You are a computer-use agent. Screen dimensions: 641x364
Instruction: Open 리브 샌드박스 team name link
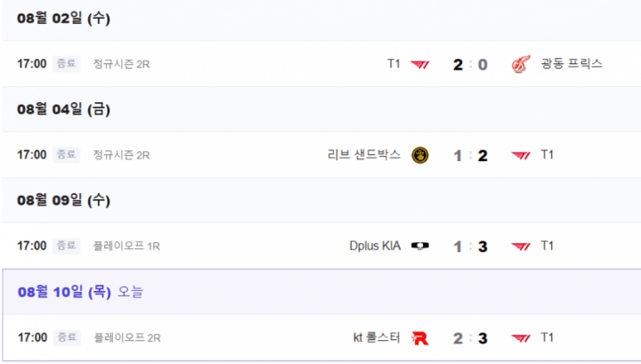[x=365, y=155]
